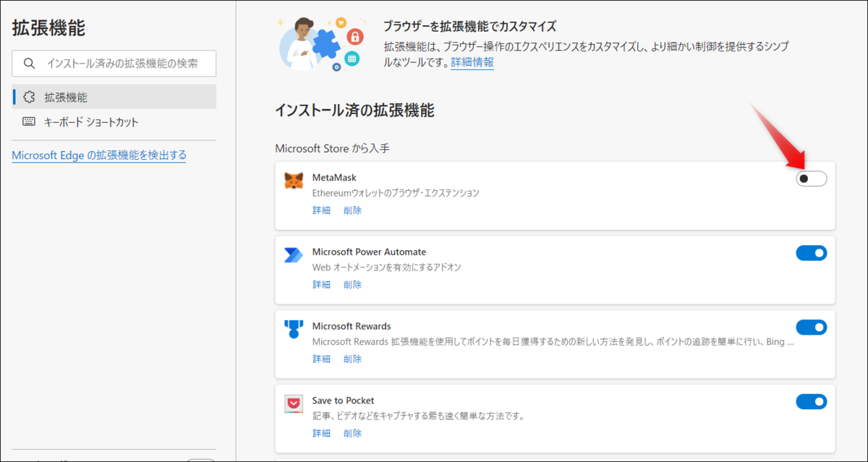Open キーボード ショートカット in the sidebar
This screenshot has height=462, width=868.
[x=114, y=122]
